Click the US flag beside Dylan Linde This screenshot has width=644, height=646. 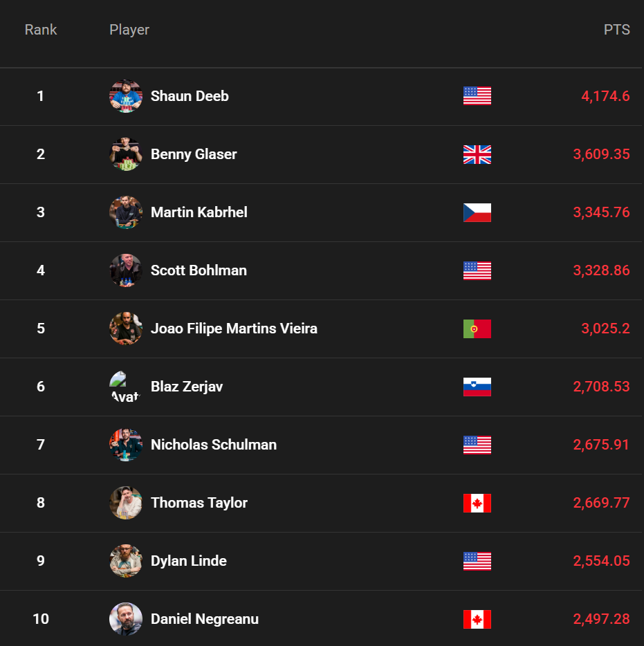pos(477,561)
